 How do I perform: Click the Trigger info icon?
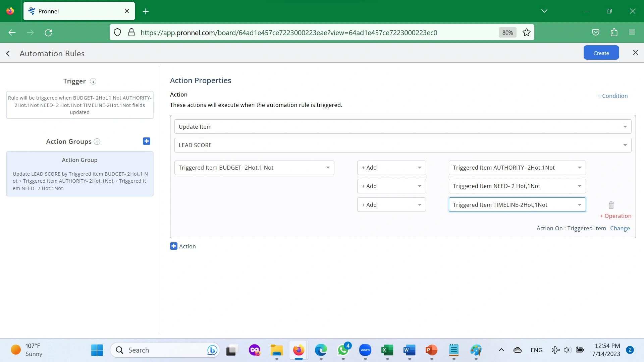coord(93,81)
